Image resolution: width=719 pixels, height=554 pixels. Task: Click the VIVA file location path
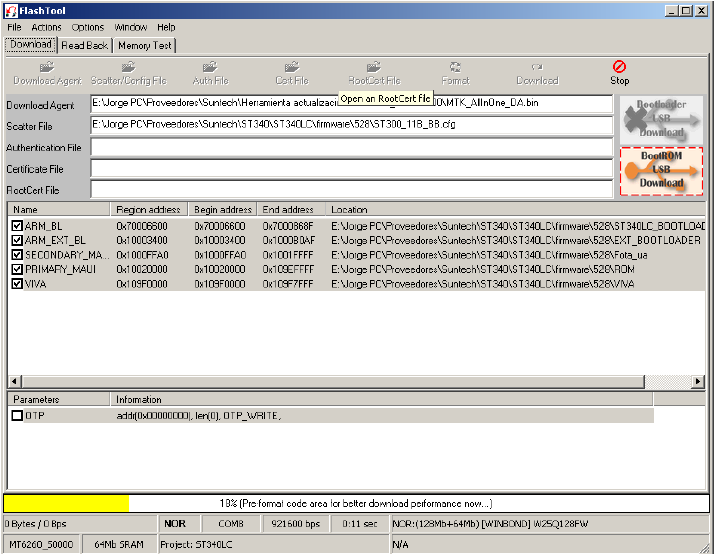tap(483, 284)
